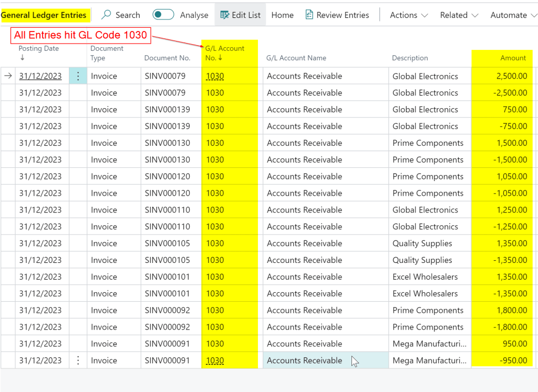Open G/L account 1030 link in first row
The width and height of the screenshot is (538, 392).
tap(215, 76)
